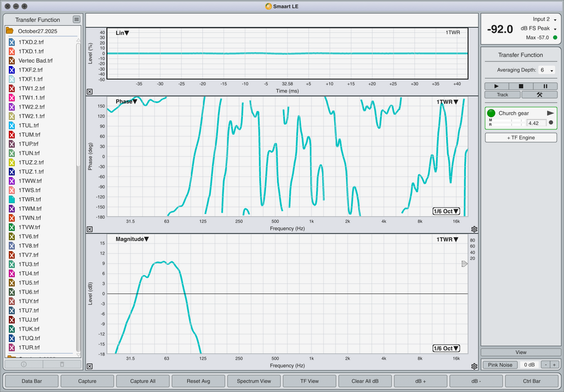The width and height of the screenshot is (564, 392).
Task: Click the Vertec Bad.trf trace icon
Action: (x=12, y=61)
